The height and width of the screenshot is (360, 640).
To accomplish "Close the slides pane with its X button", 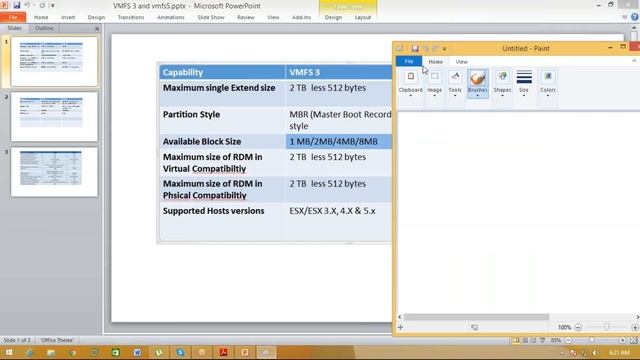I will [97, 29].
